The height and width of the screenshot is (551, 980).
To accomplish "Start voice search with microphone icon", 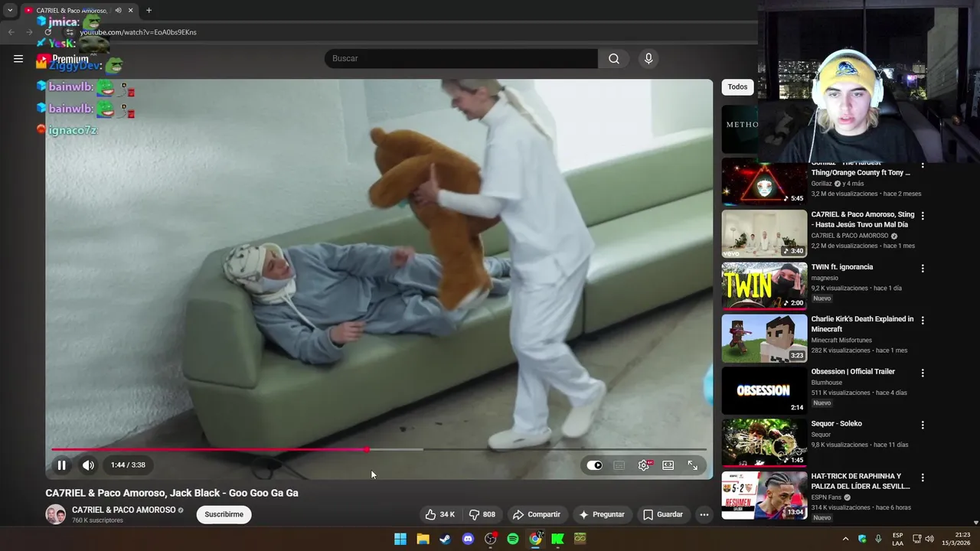I will coord(648,58).
